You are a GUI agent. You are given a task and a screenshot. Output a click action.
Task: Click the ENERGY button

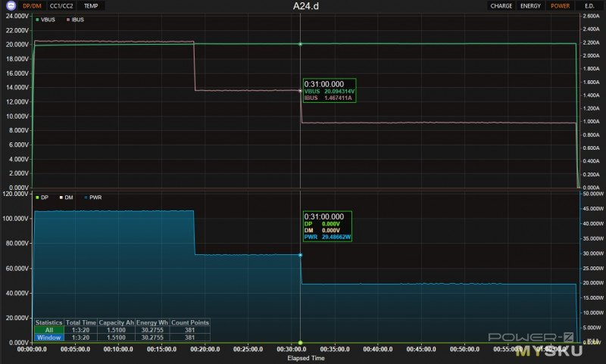pos(530,5)
